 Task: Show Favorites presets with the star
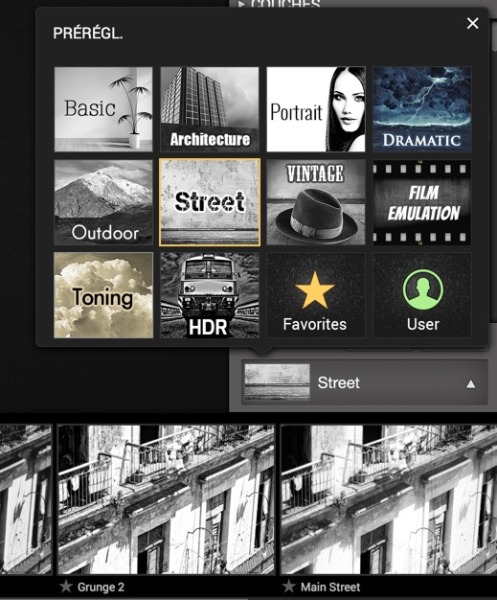point(316,295)
